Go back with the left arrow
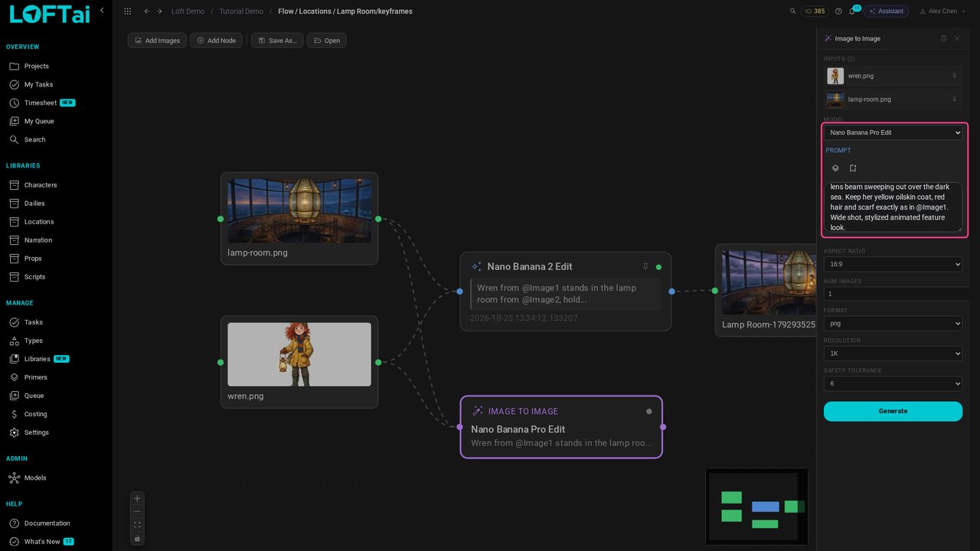 click(x=147, y=11)
